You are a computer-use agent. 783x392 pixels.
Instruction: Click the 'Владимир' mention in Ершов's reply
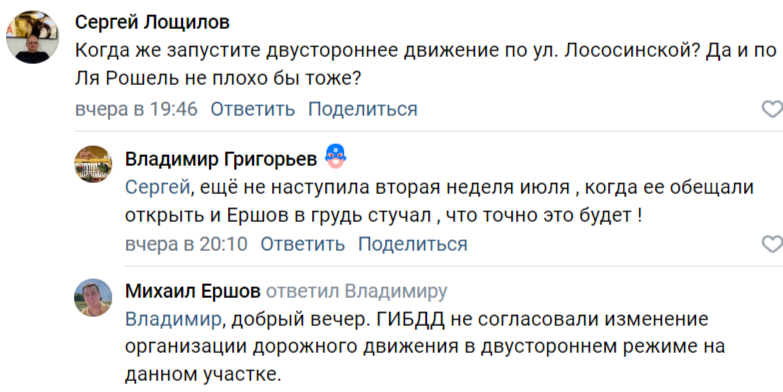click(x=173, y=320)
